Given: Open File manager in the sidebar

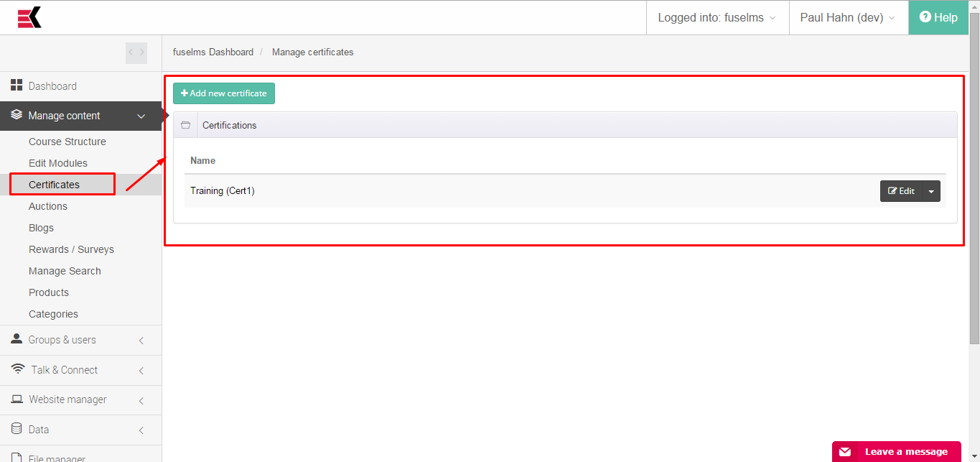Looking at the screenshot, I should coord(57,458).
